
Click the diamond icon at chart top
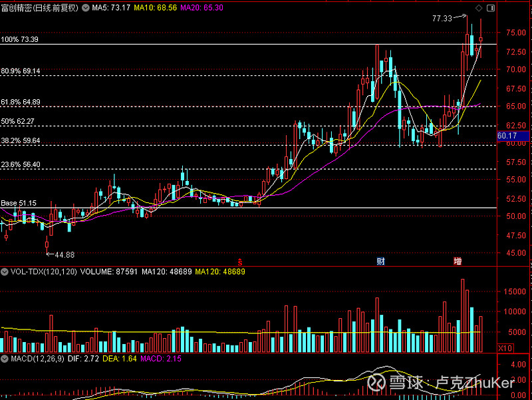(479, 8)
